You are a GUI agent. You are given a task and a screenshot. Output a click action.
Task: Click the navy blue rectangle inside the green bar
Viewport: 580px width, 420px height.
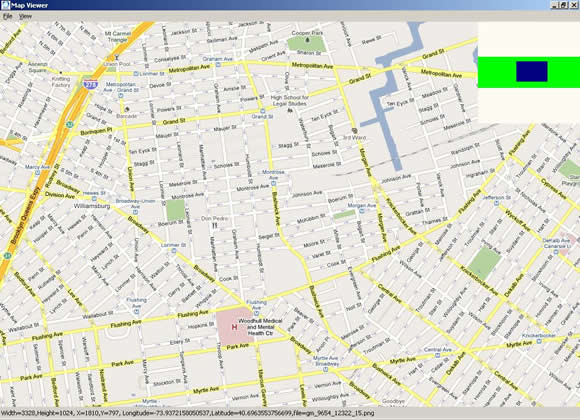pos(532,71)
